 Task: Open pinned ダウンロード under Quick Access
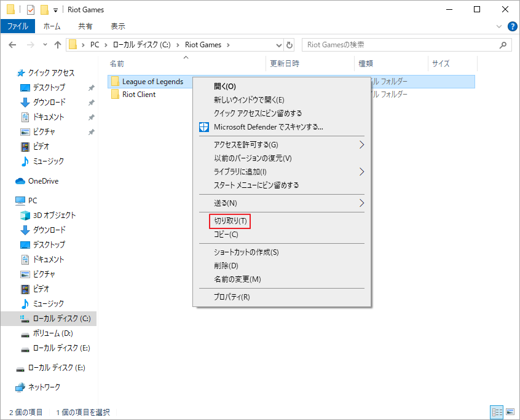(43, 102)
